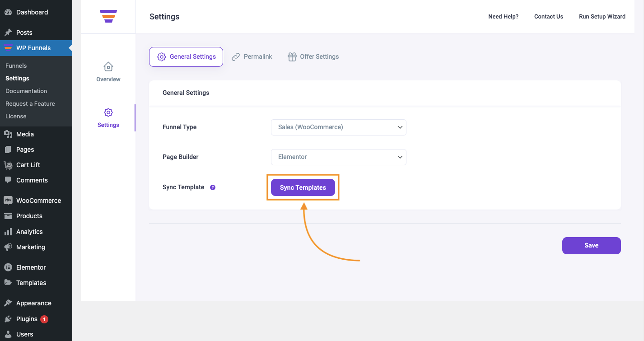Click the Sync Template help question mark

(x=213, y=187)
